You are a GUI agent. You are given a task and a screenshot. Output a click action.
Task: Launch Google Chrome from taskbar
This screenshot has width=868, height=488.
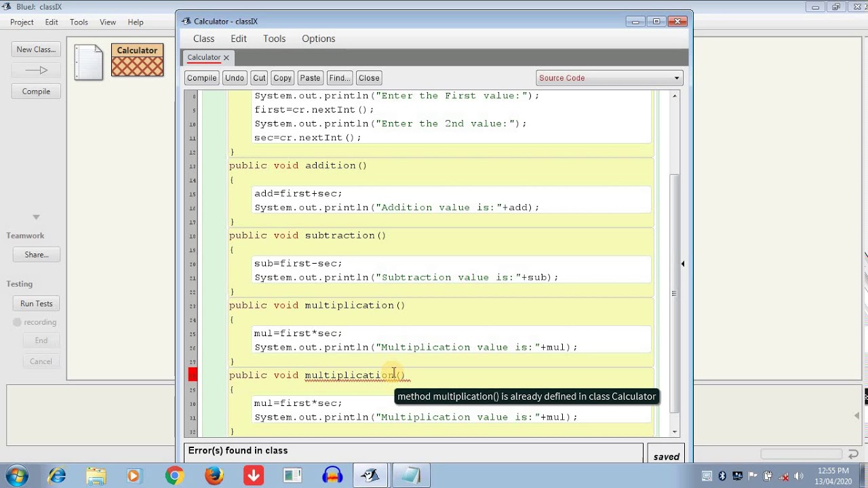[174, 476]
